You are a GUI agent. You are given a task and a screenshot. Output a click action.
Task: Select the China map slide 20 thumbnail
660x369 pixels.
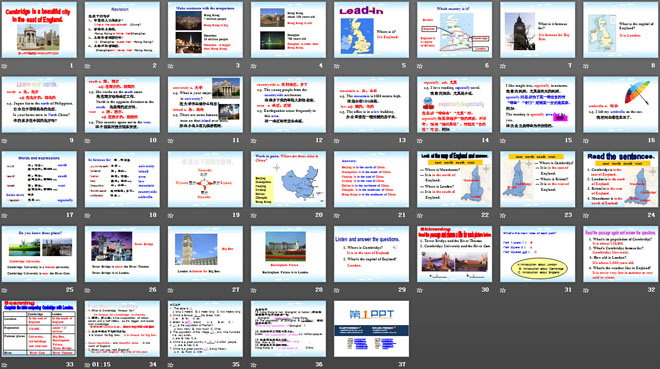pos(288,179)
